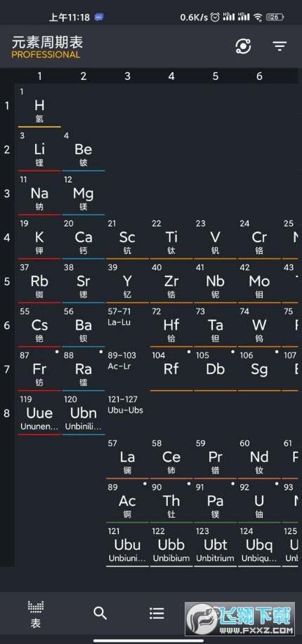Tap the Ubb Unbibium element tile
Screen dimensions: 302x644
pos(171,545)
